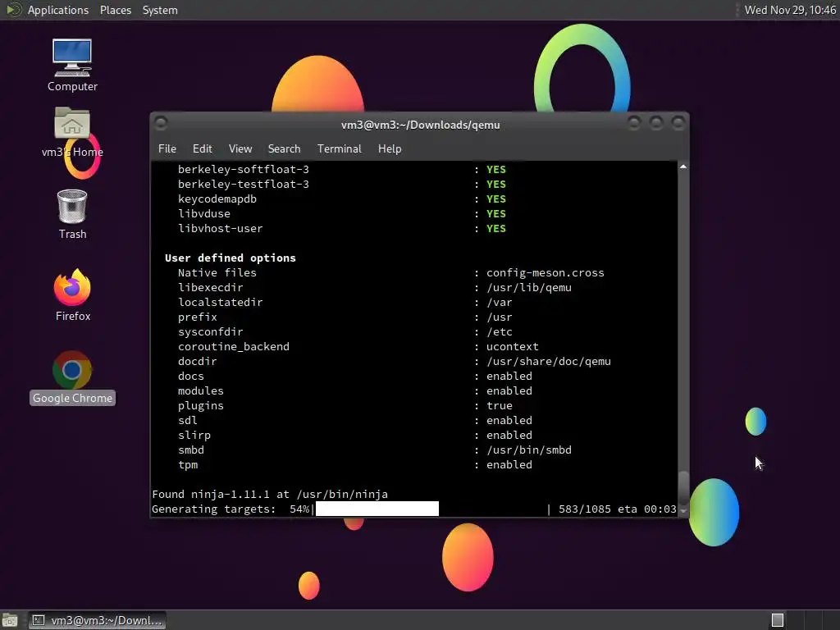Image resolution: width=840 pixels, height=630 pixels.
Task: Click the 'localstatedir' option name
Action: point(220,302)
